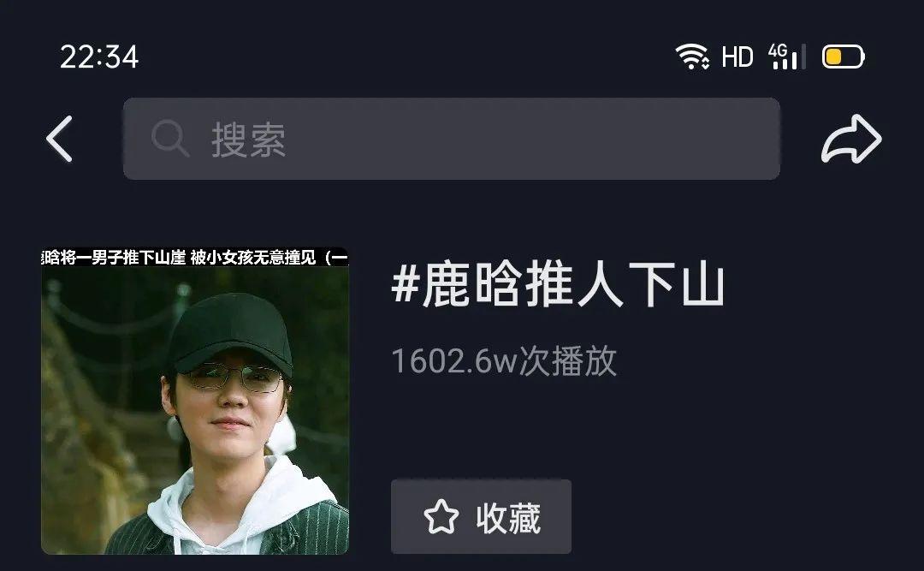Favorite the topic with 收藏 button
This screenshot has width=924, height=571.
pos(481,517)
